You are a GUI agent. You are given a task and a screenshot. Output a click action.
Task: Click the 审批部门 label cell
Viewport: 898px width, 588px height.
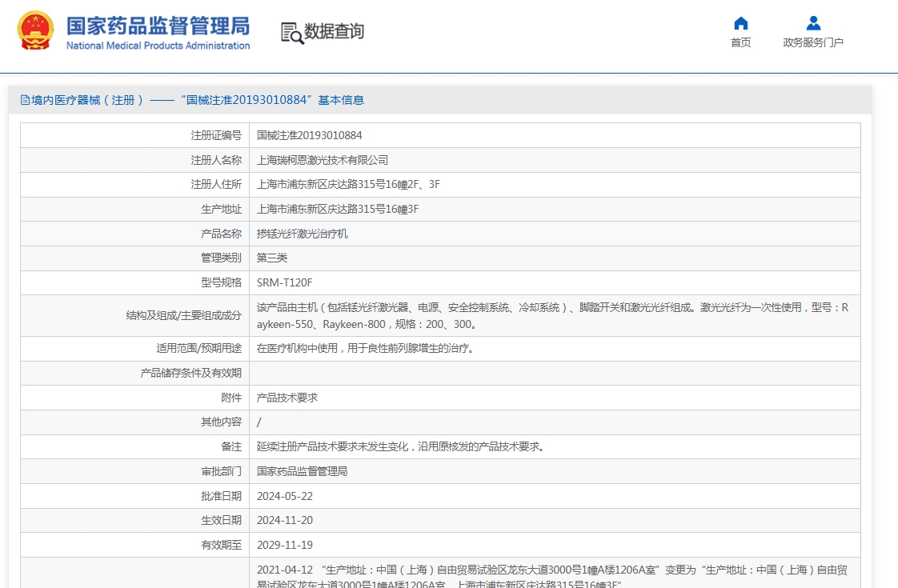135,471
